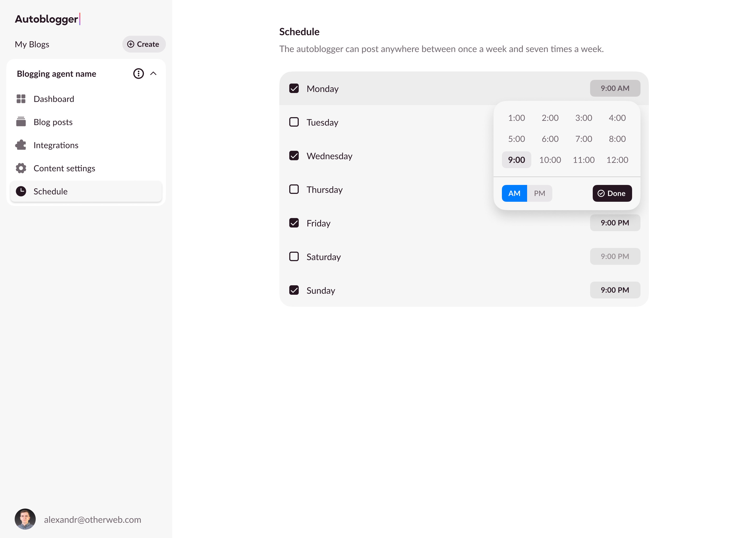Viewport: 756px width, 538px height.
Task: Open Friday's 9:00 PM time picker
Action: (x=615, y=223)
